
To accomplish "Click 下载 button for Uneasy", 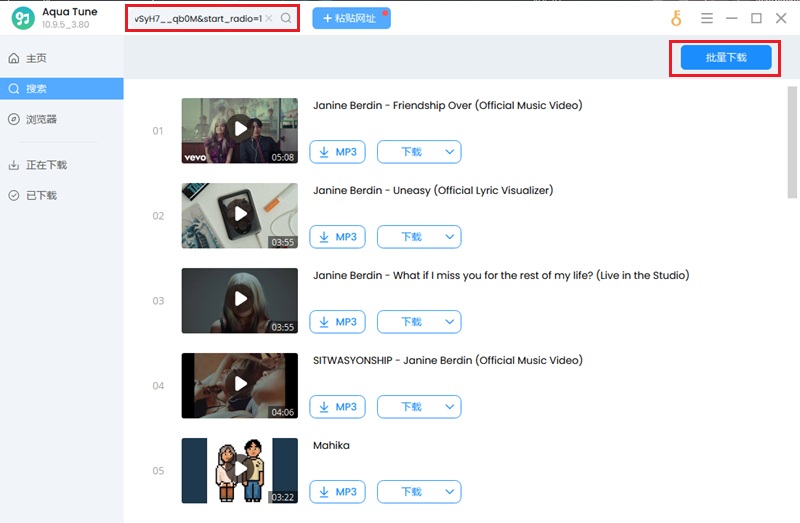I will [411, 237].
